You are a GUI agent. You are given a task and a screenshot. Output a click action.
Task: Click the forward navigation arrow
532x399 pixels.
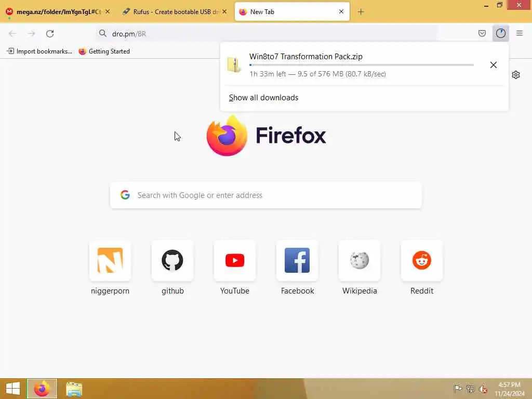(x=31, y=34)
